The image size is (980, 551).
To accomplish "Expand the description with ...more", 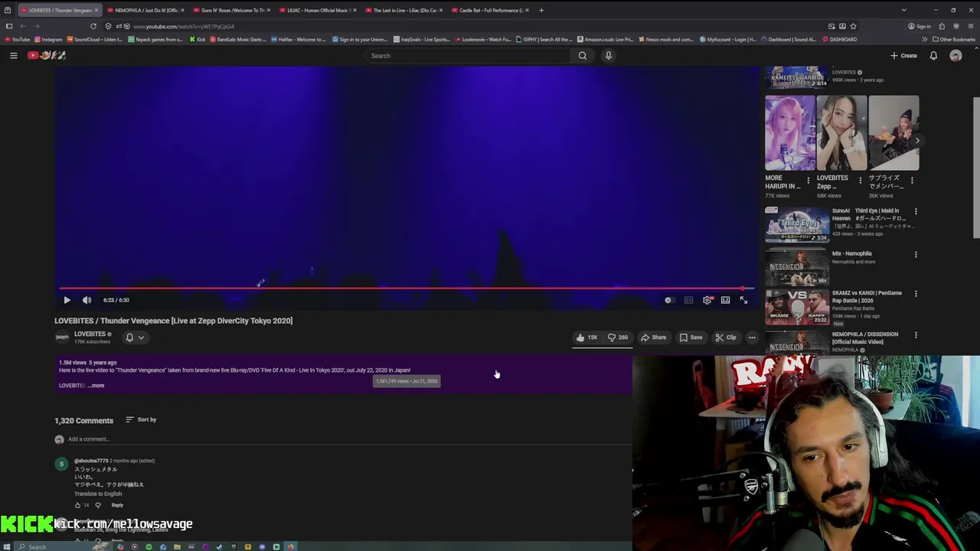I will click(96, 386).
